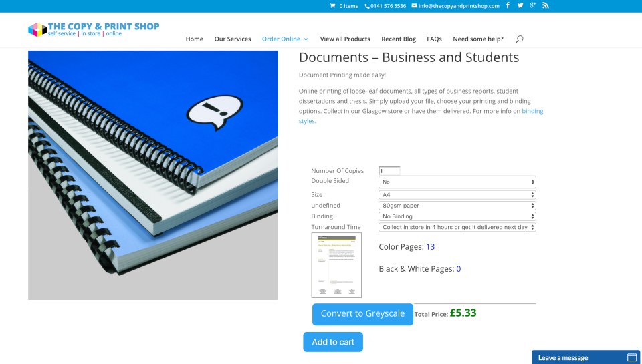Click the phone icon beside 0141 576 5536
Viewport: 642px width, 364px height.
pos(367,6)
